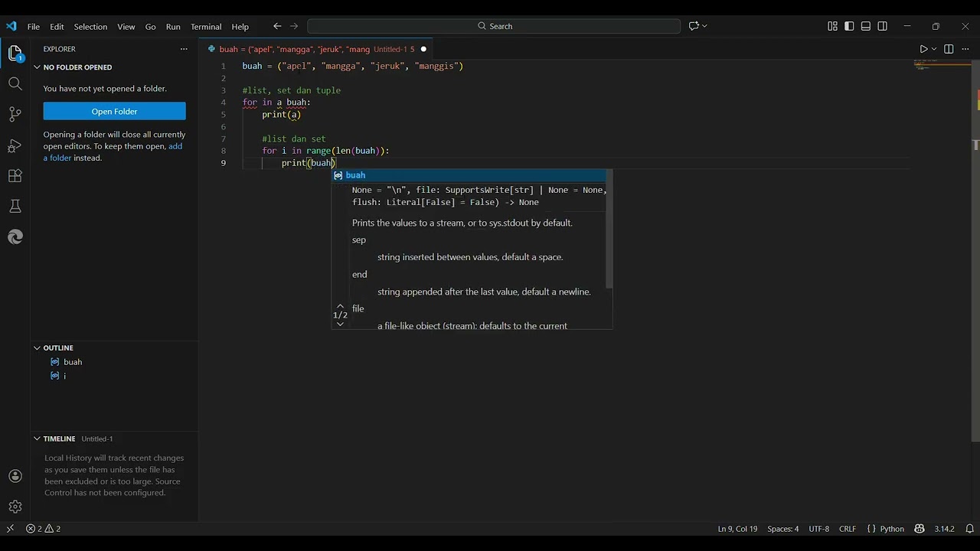Open the File menu
Viewport: 980px width, 551px height.
(34, 26)
